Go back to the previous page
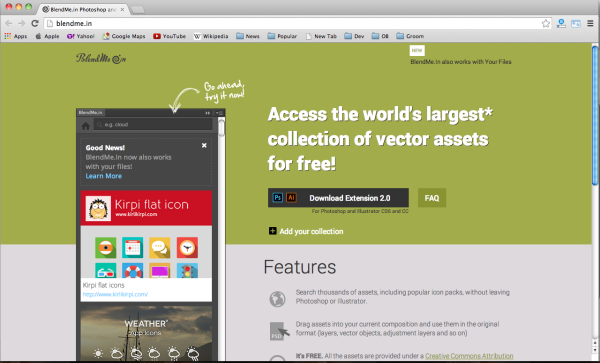 point(8,23)
